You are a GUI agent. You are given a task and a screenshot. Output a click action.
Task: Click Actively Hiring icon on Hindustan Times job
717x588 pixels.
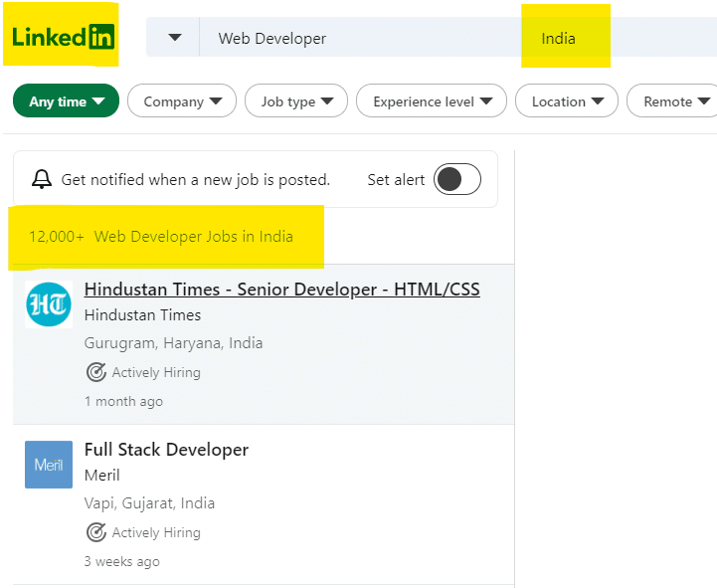(x=96, y=372)
